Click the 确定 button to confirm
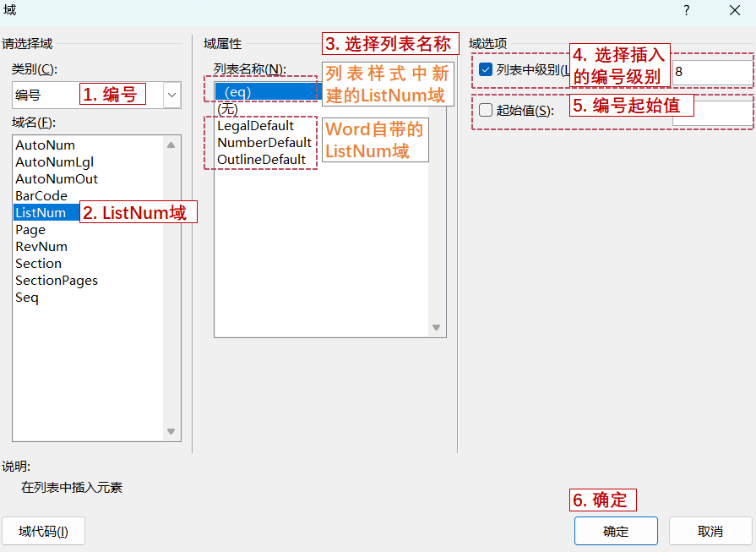This screenshot has height=552, width=756. (616, 531)
